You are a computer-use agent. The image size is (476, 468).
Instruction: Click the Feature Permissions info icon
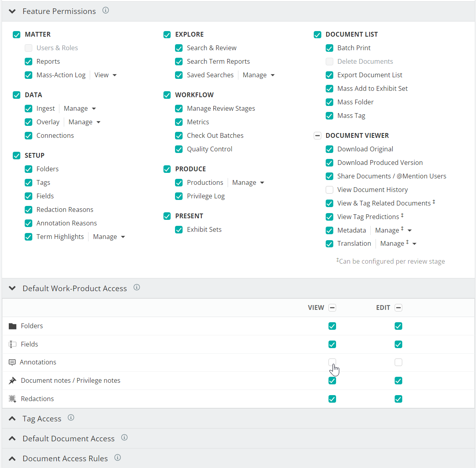click(x=106, y=11)
